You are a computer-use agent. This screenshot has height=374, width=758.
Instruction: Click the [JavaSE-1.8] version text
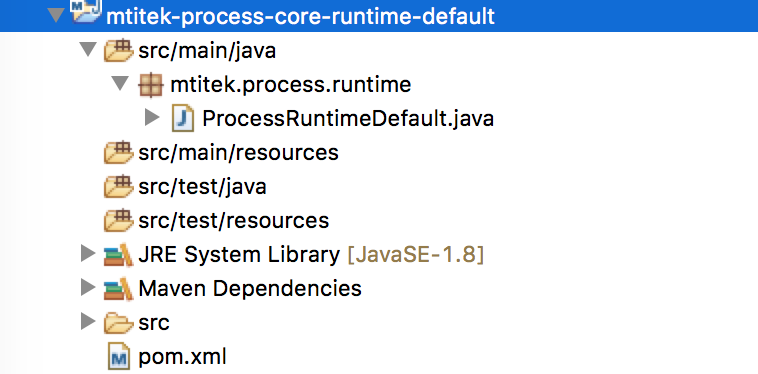click(x=416, y=255)
